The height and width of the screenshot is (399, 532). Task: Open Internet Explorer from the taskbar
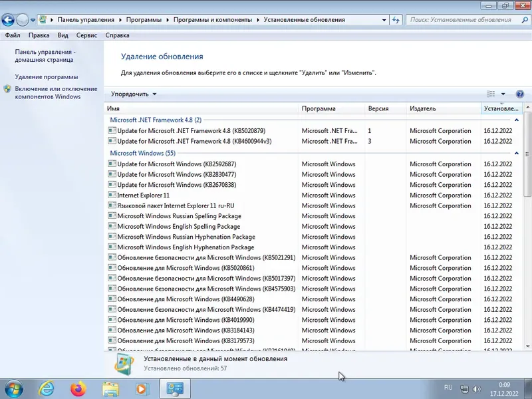pyautogui.click(x=47, y=388)
